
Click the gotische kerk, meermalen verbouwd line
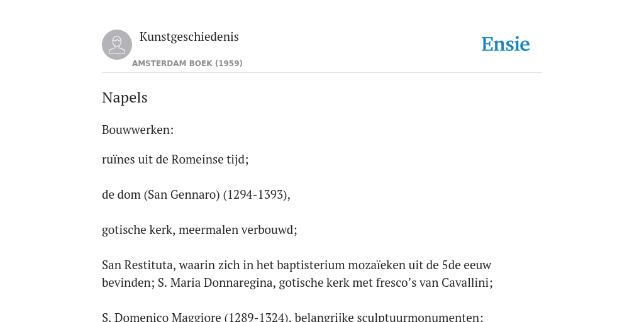click(199, 230)
